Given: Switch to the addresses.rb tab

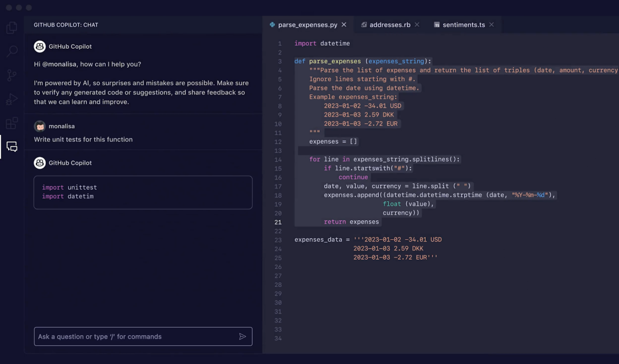Looking at the screenshot, I should coord(390,25).
